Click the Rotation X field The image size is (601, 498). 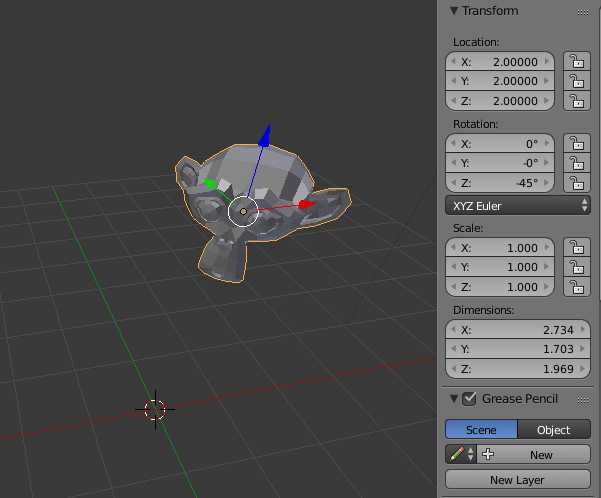coord(500,143)
